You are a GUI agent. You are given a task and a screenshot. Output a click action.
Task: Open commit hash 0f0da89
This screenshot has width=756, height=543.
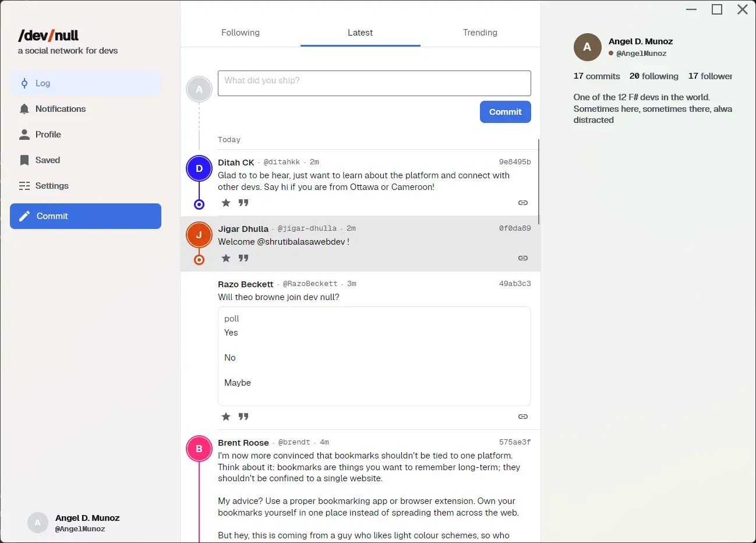tap(515, 228)
